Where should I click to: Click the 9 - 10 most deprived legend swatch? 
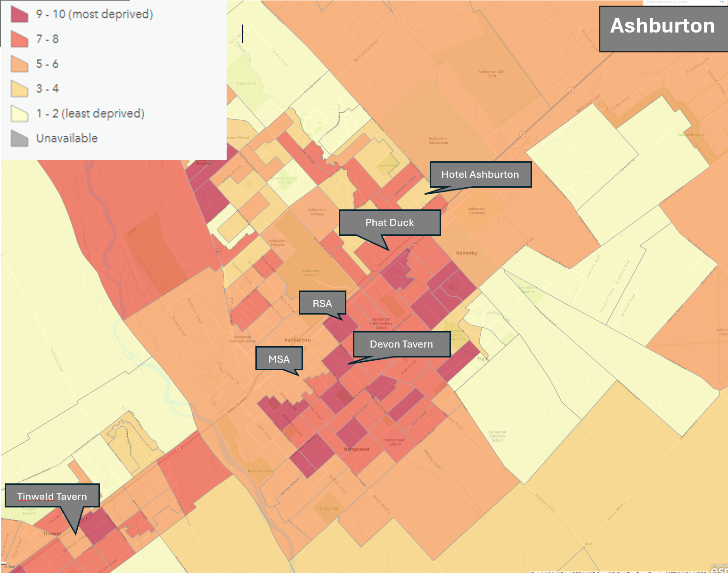click(x=19, y=14)
